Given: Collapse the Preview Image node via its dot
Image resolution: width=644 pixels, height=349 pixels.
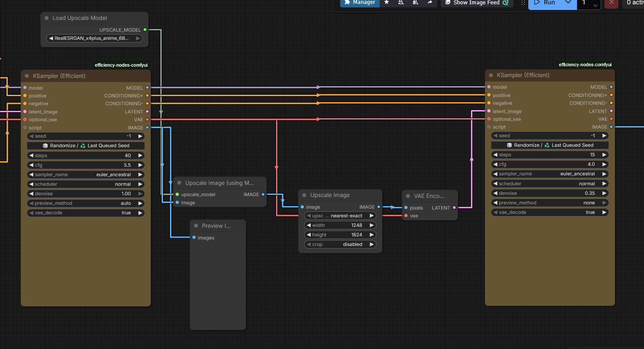Looking at the screenshot, I should pos(196,226).
